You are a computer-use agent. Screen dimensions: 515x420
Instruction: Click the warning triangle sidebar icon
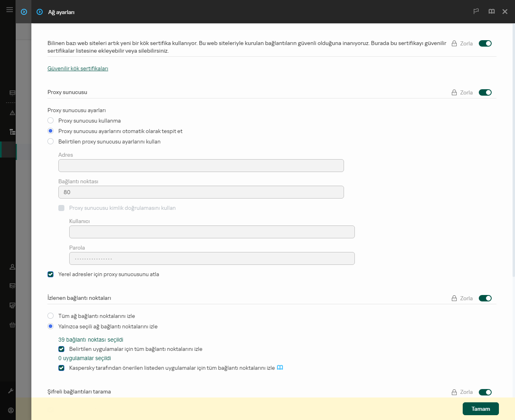pos(12,113)
